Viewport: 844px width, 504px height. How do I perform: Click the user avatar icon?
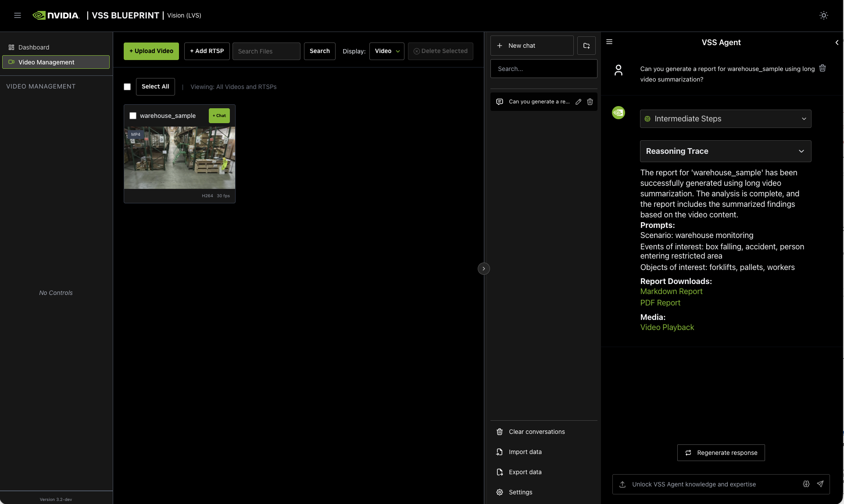[x=619, y=70]
